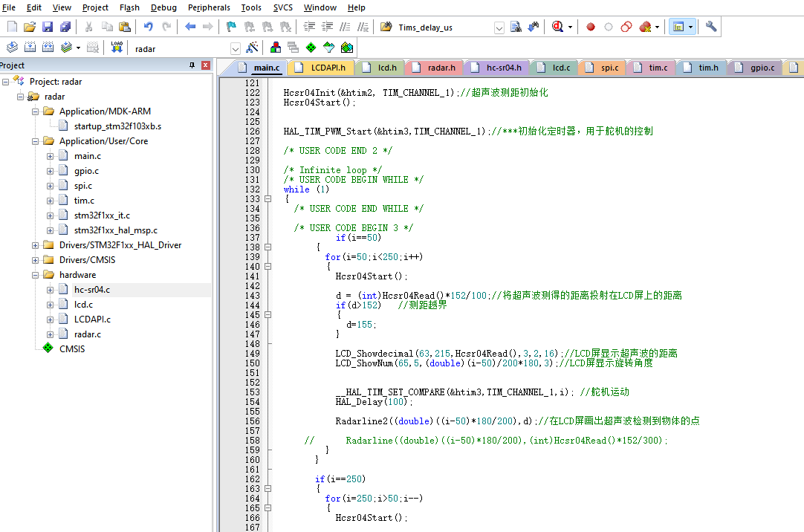Open the Batch Build dropdown arrow
The width and height of the screenshot is (804, 532).
tap(78, 48)
